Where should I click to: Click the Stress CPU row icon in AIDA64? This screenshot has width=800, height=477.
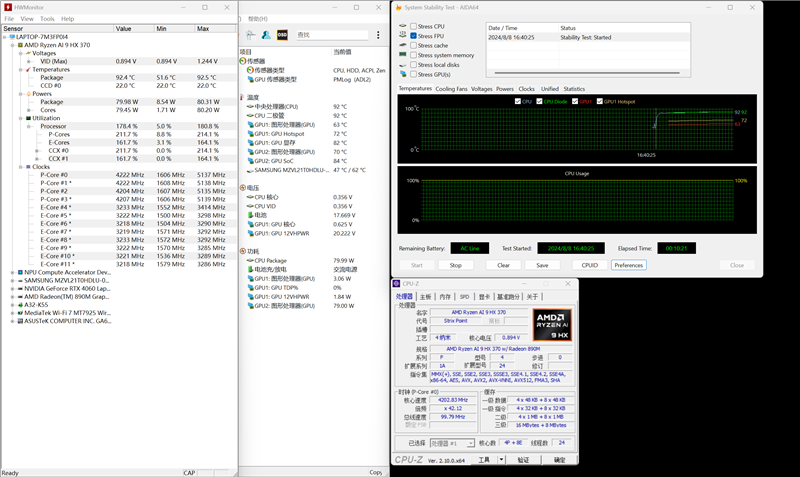pos(403,26)
